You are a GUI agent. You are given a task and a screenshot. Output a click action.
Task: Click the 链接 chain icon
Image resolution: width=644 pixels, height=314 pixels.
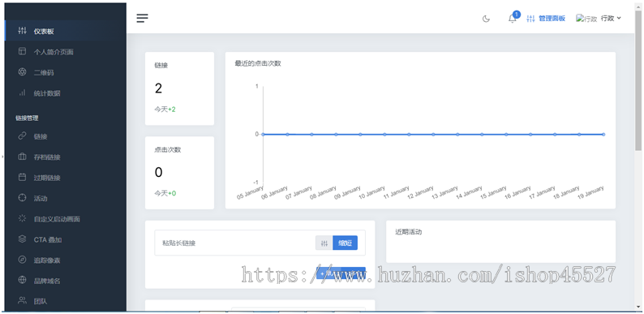[x=22, y=136]
